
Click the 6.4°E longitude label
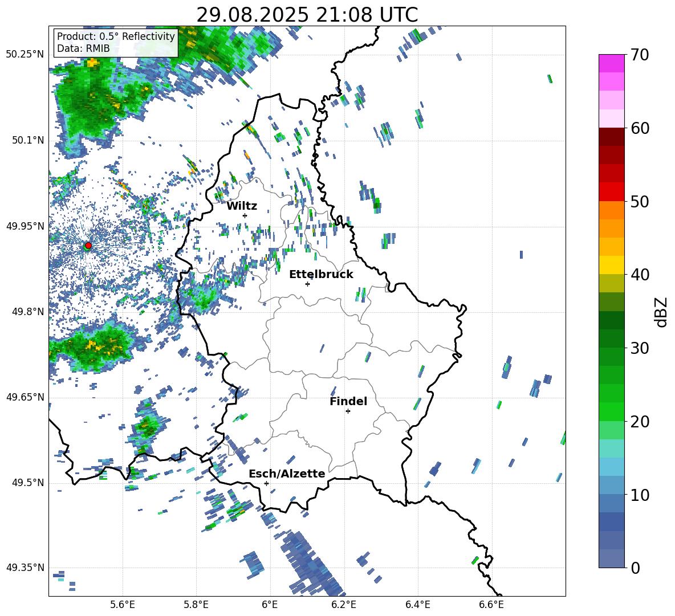click(x=417, y=605)
